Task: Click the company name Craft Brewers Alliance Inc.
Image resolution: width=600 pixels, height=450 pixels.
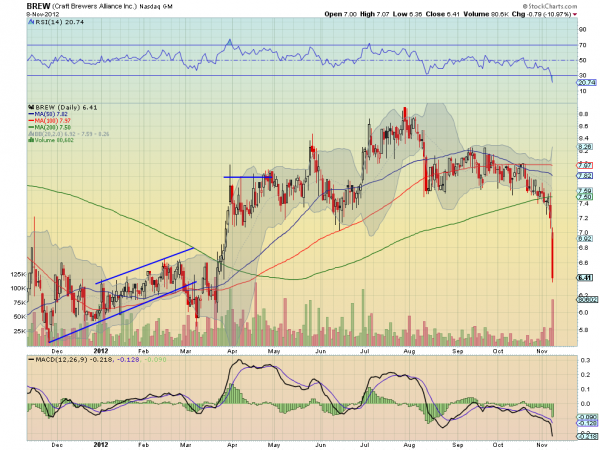Action: click(x=95, y=7)
